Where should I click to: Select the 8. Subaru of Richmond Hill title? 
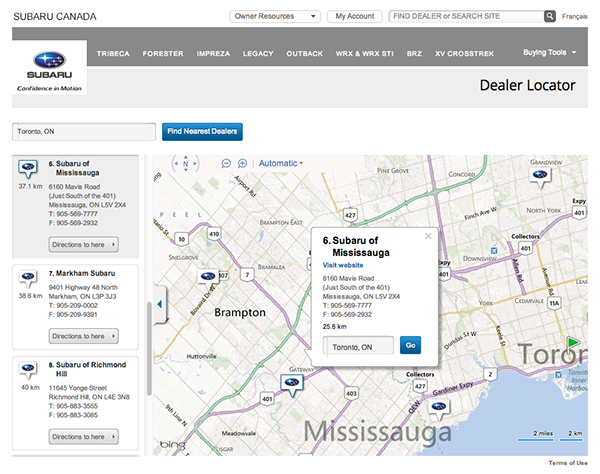[x=87, y=369]
